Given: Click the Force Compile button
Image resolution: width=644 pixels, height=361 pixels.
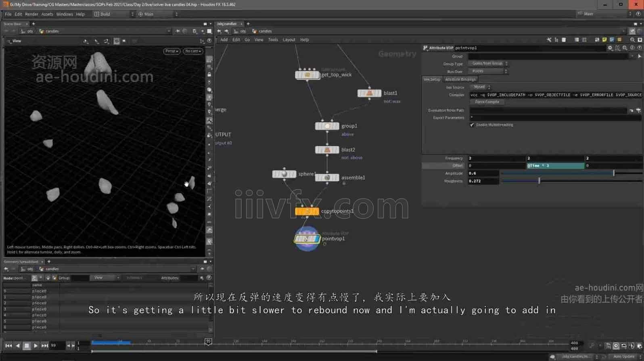Looking at the screenshot, I should (487, 102).
